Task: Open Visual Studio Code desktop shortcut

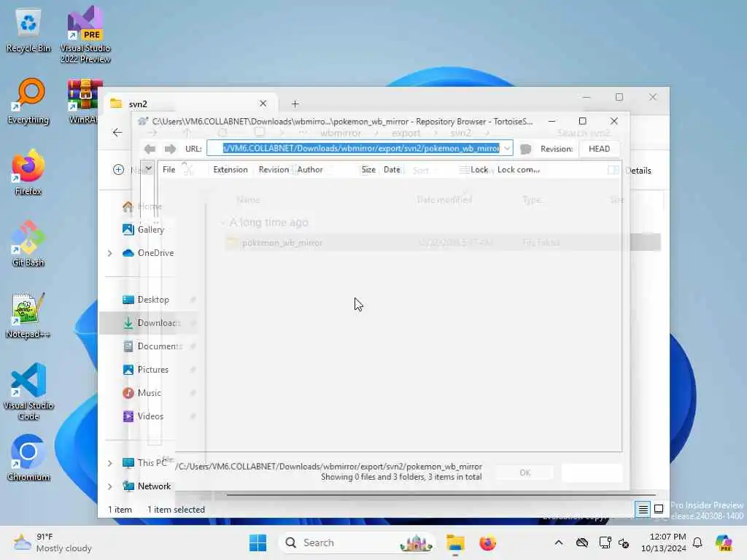Action: [28, 392]
